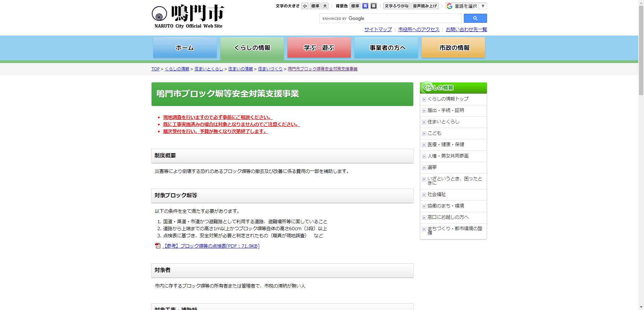This screenshot has height=310, width=644.
Task: Open the PDF ブロック塀等の点検表 via its PDF icon
Action: pyautogui.click(x=158, y=246)
